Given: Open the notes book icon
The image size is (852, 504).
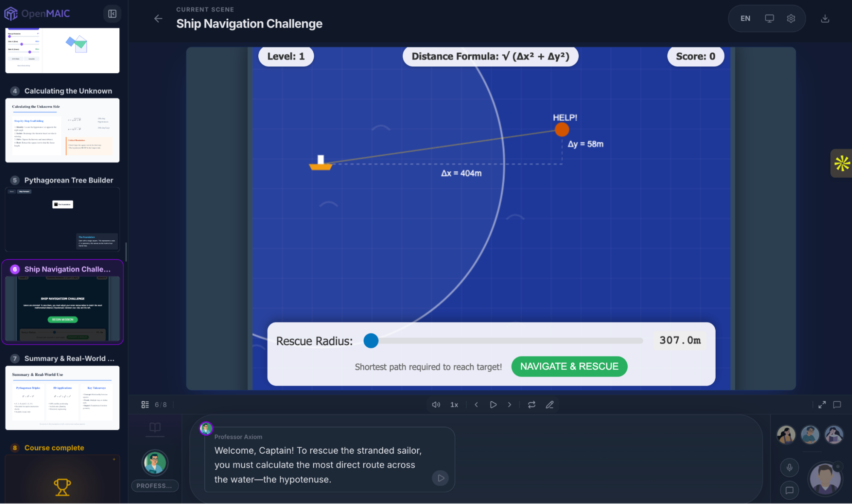Looking at the screenshot, I should (x=155, y=427).
